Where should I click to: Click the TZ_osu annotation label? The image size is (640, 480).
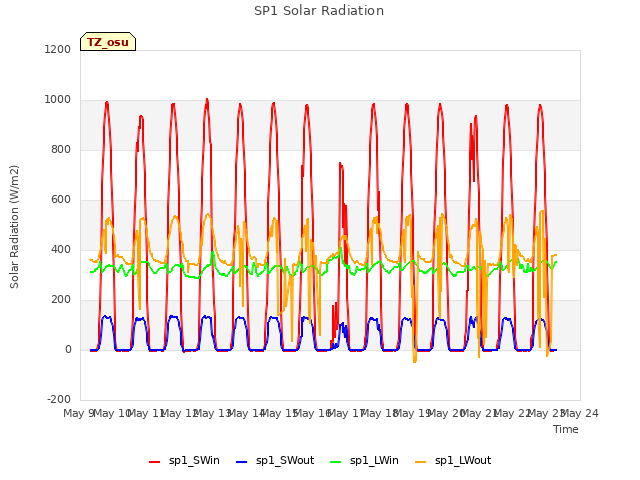pos(108,42)
